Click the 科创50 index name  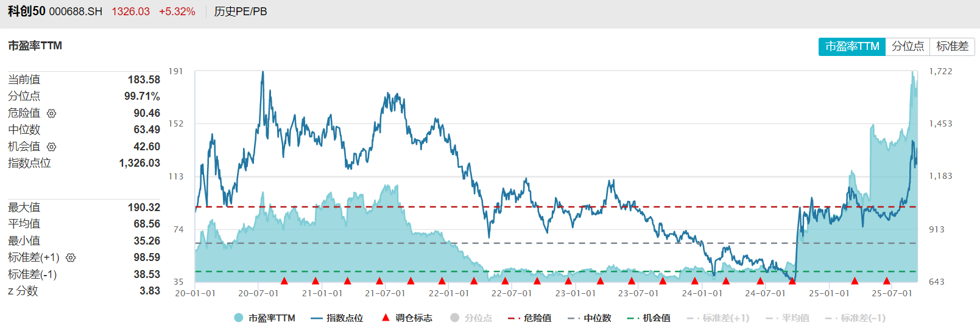pyautogui.click(x=26, y=12)
